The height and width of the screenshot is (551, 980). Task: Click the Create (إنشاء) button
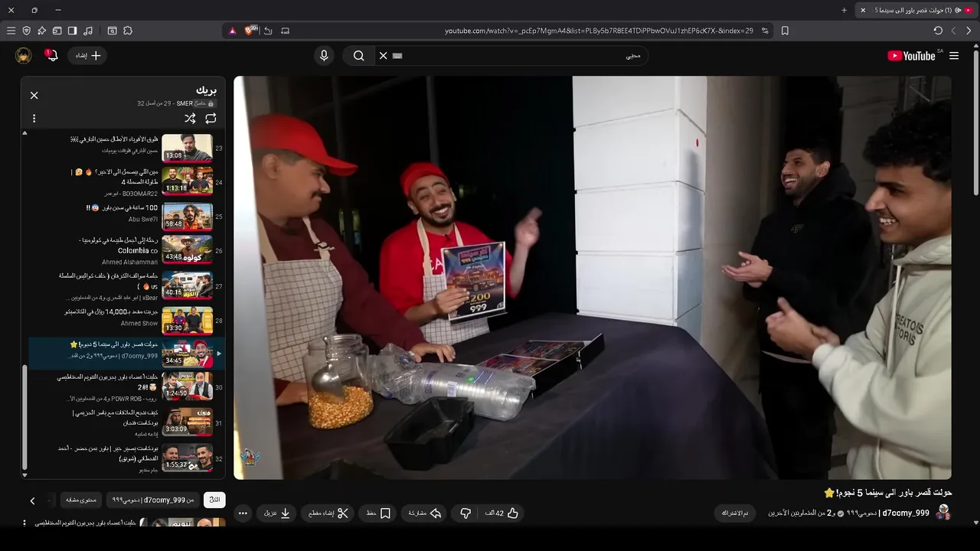(x=87, y=56)
